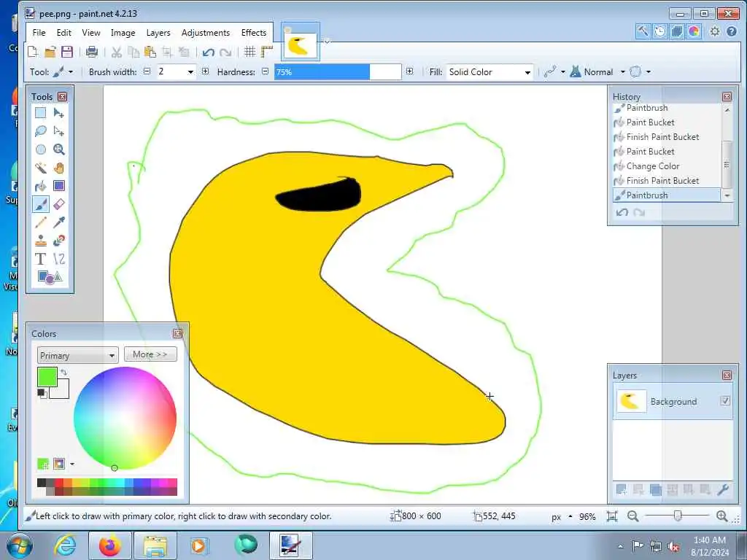
Task: Select the Rectangle Select tool
Action: point(41,113)
